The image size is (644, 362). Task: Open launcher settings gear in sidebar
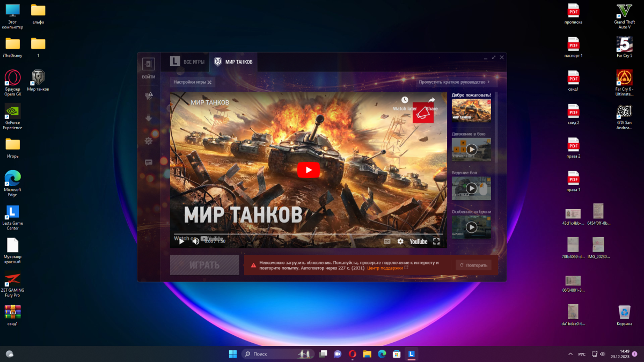149,141
